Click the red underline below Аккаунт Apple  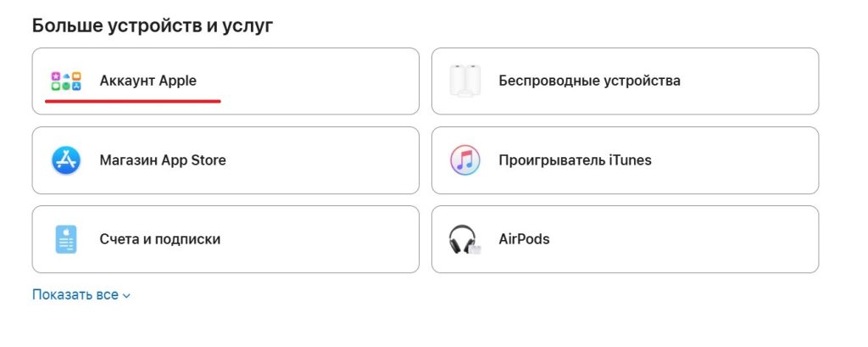pos(132,101)
